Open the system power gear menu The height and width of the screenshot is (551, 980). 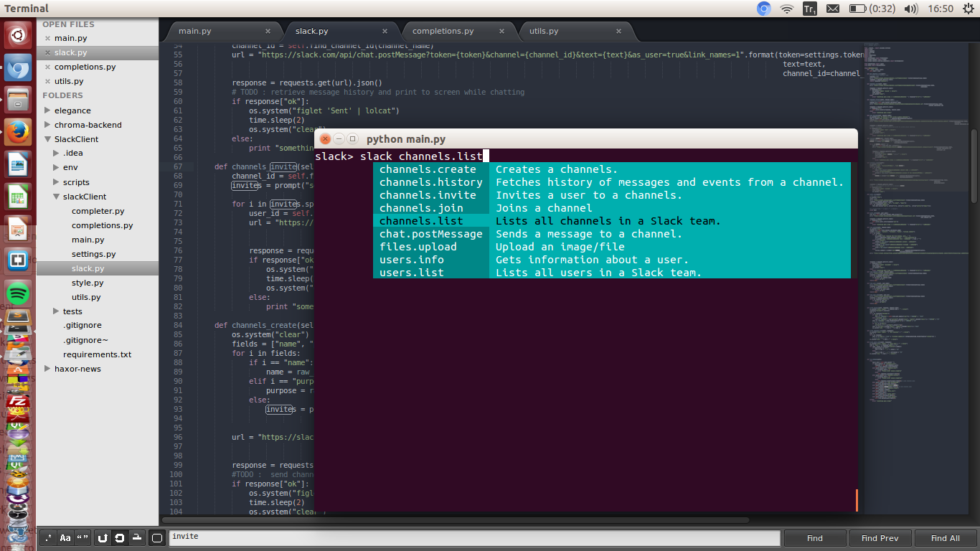pos(969,9)
